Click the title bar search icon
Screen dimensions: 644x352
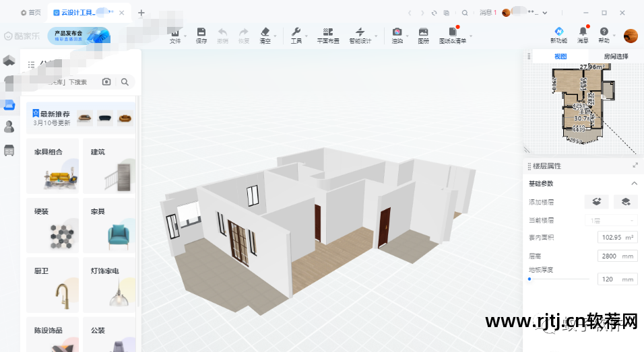tap(465, 13)
